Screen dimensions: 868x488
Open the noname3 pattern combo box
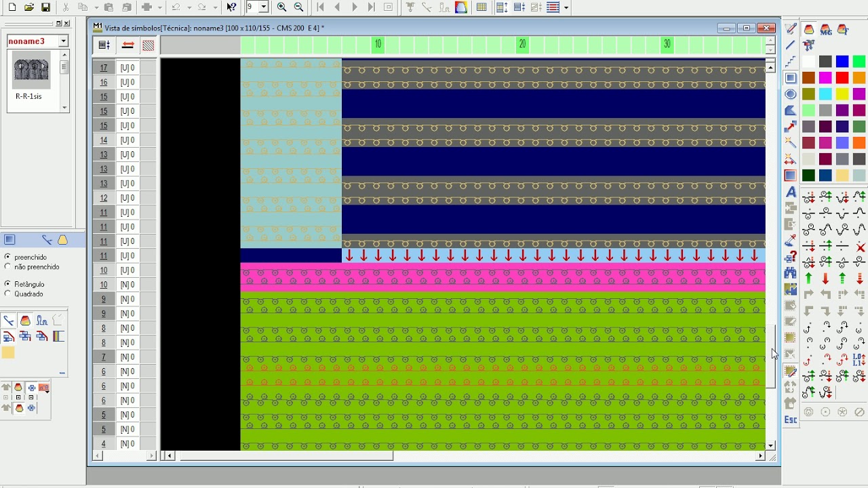(38, 41)
